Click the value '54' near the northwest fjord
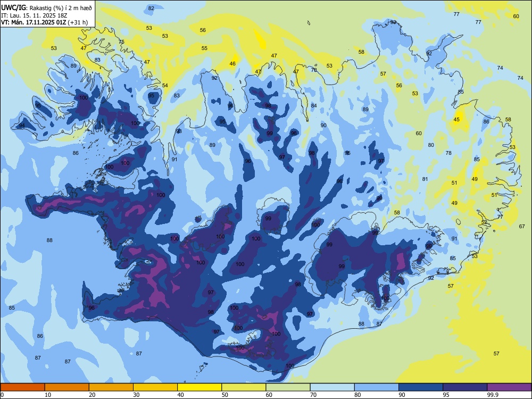This screenshot has width=532, height=399. click(x=165, y=85)
